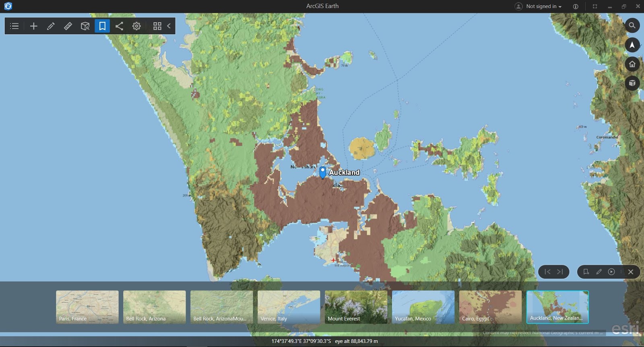Add a new bookmark
The image size is (644, 347).
(586, 272)
